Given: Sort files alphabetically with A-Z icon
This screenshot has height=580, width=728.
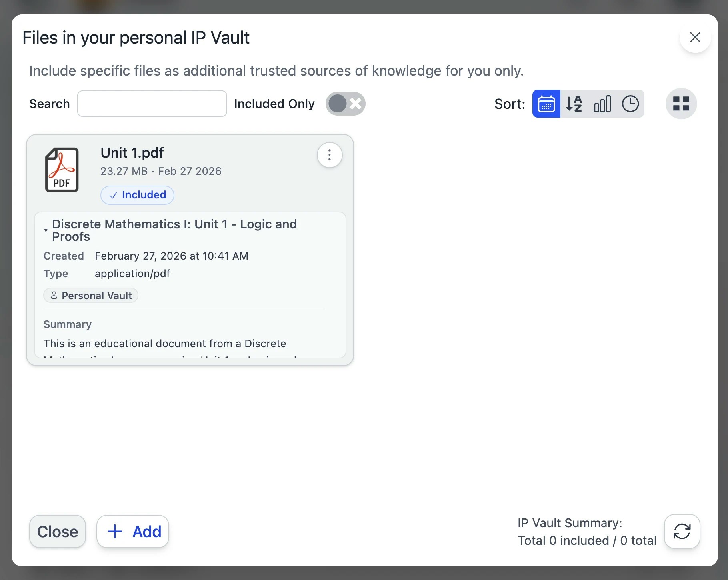Looking at the screenshot, I should pyautogui.click(x=574, y=104).
